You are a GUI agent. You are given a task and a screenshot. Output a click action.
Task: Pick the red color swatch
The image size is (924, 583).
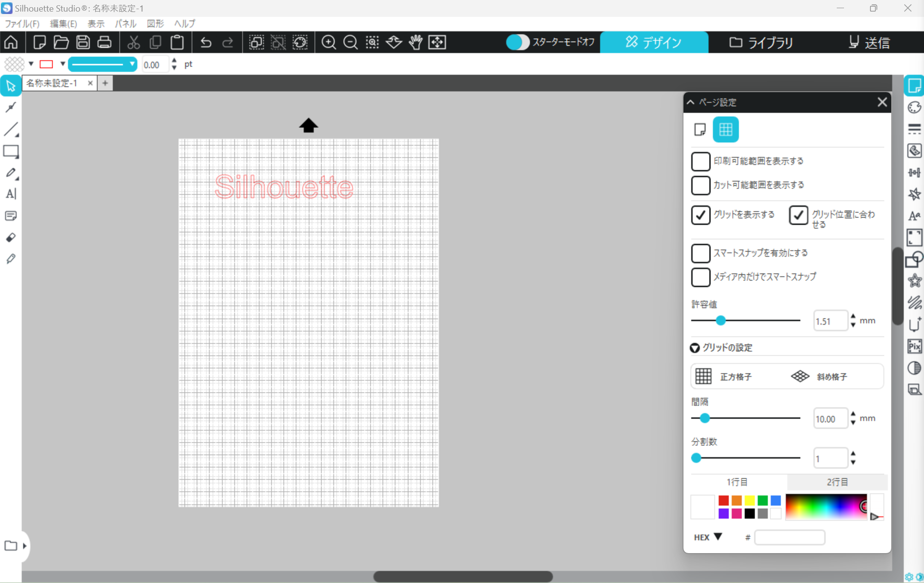point(723,501)
